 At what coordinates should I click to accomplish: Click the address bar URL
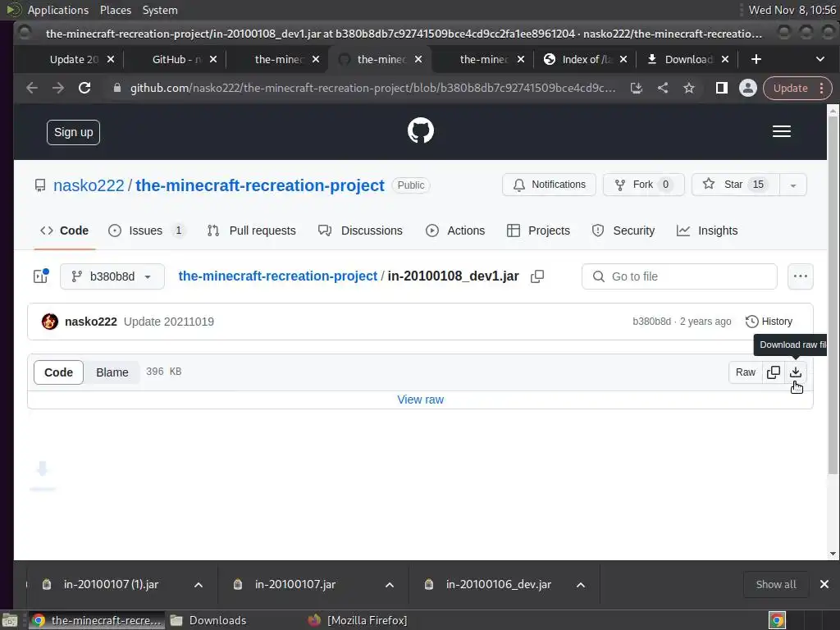[373, 88]
